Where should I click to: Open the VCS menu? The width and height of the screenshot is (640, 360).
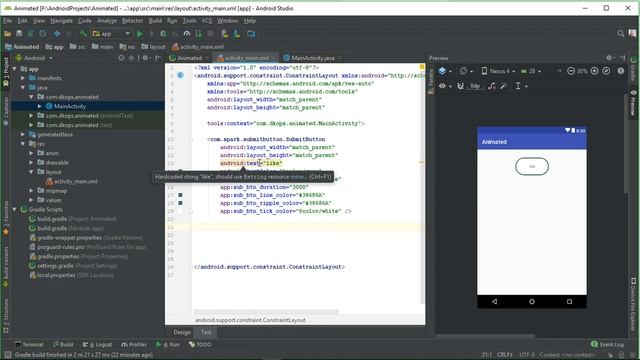tap(207, 20)
